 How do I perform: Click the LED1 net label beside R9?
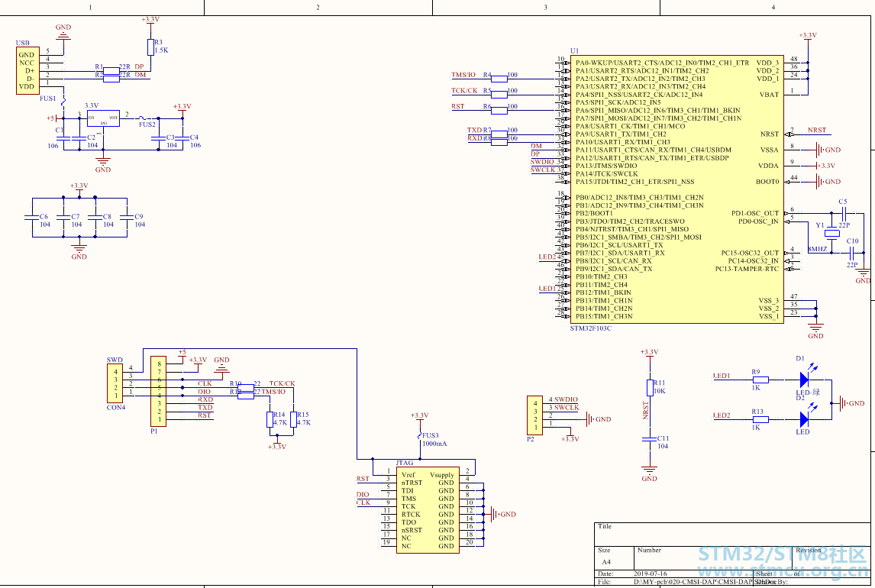(x=722, y=376)
